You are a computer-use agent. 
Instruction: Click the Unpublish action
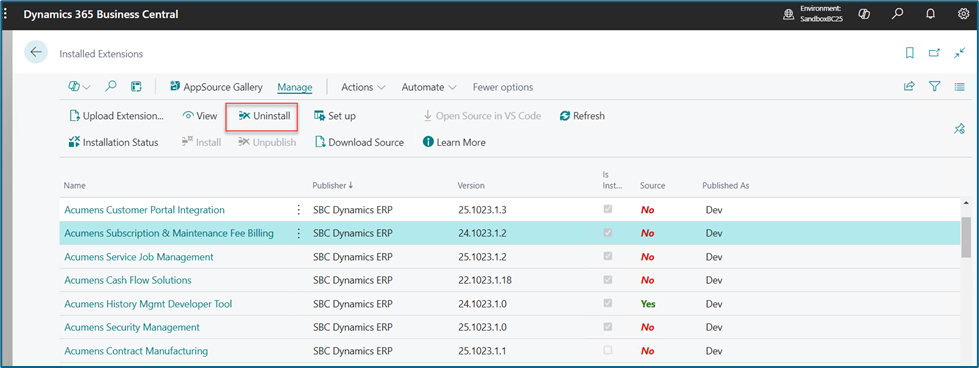tap(267, 142)
